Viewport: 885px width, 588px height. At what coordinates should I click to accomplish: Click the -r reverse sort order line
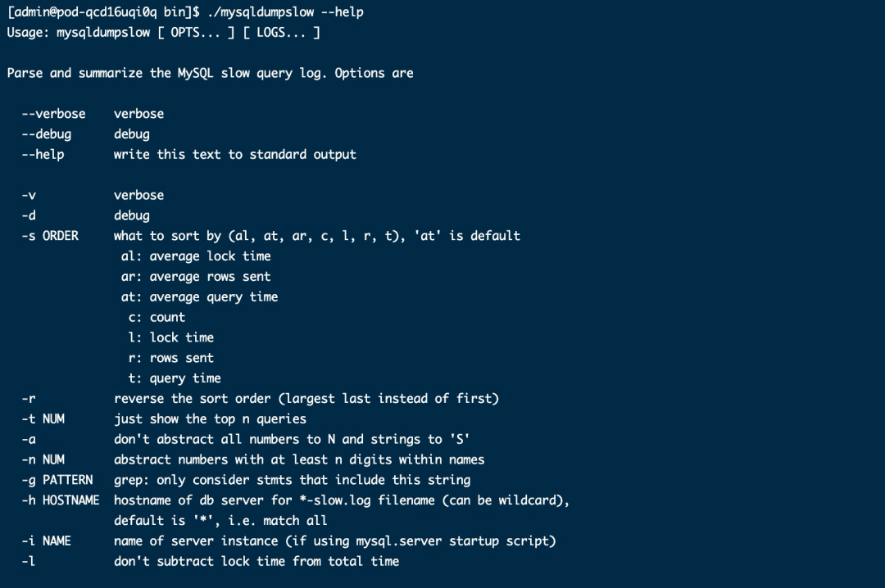[261, 398]
